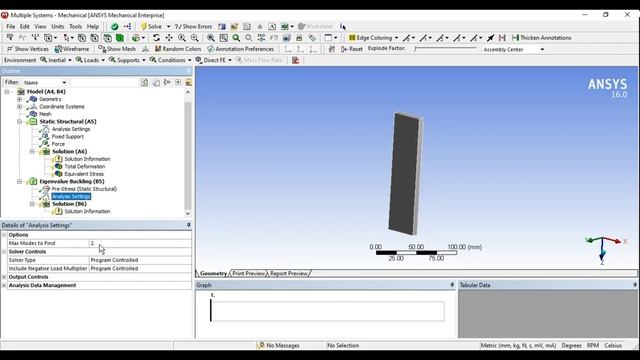Select the Box Zoom tool icon
Image resolution: width=640 pixels, height=360 pixels.
pyautogui.click(x=195, y=38)
